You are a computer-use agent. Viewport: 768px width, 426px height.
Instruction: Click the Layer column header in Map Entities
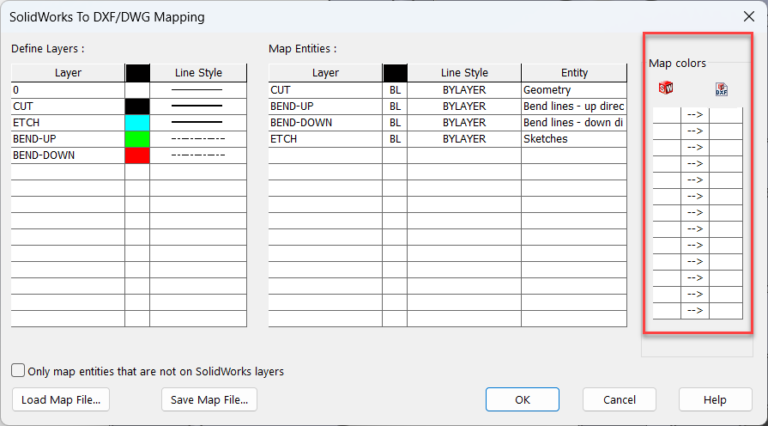325,73
